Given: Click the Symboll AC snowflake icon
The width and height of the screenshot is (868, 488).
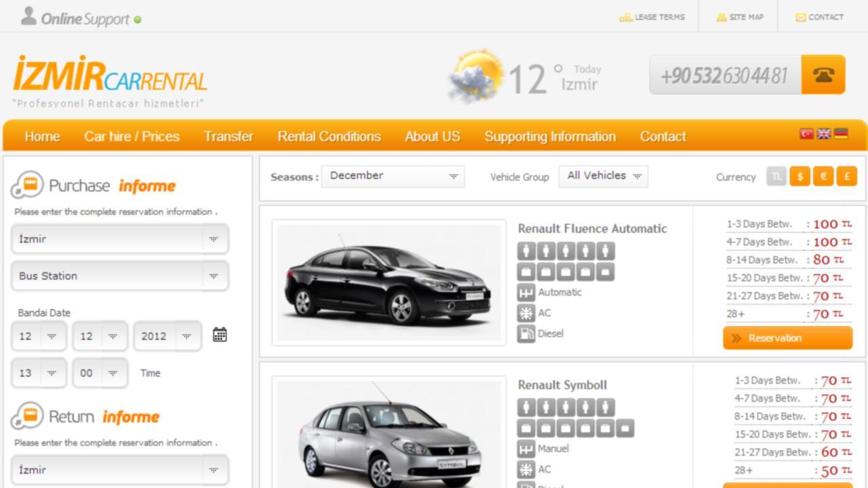Looking at the screenshot, I should point(526,469).
